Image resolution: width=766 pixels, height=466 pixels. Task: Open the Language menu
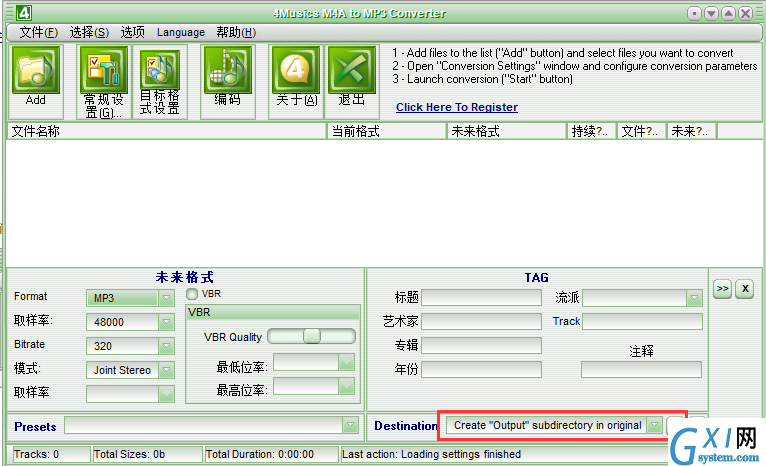point(181,32)
